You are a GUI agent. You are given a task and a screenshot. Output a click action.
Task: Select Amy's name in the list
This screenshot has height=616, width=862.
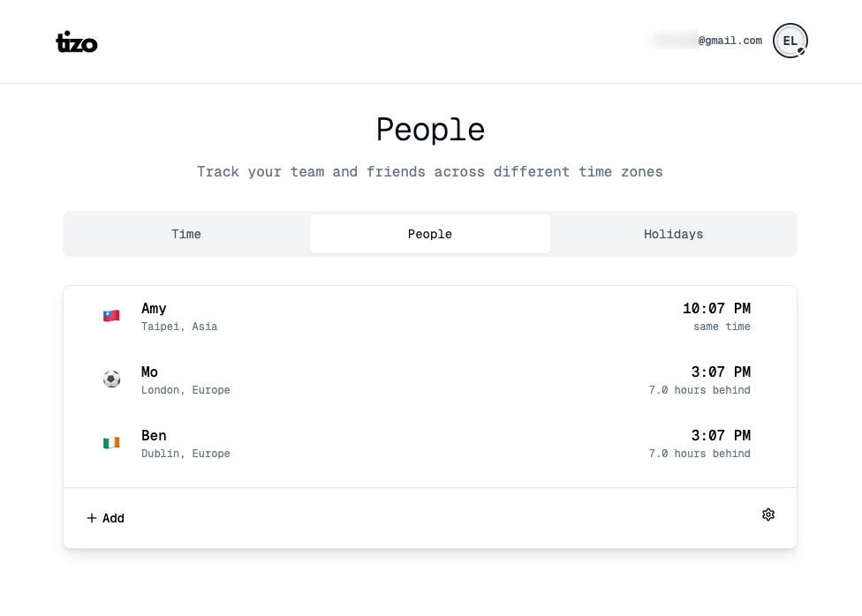(154, 309)
